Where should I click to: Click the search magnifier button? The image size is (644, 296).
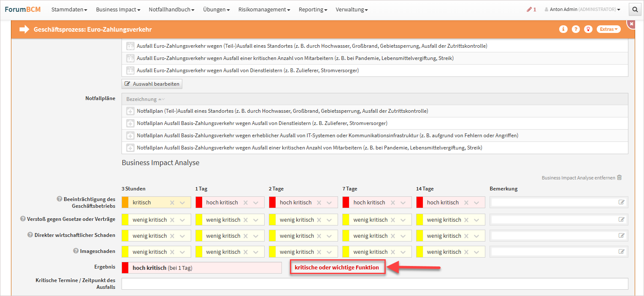click(x=635, y=9)
